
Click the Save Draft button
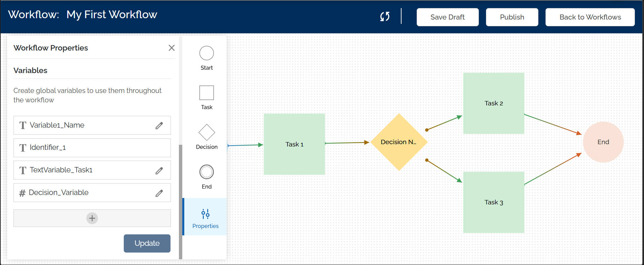(x=447, y=17)
